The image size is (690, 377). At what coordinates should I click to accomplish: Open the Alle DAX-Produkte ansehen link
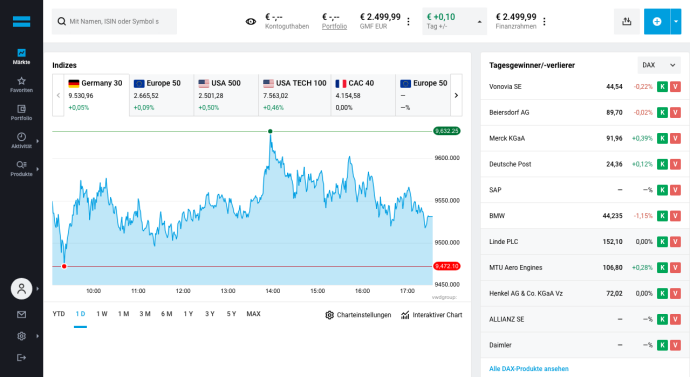[x=529, y=369]
